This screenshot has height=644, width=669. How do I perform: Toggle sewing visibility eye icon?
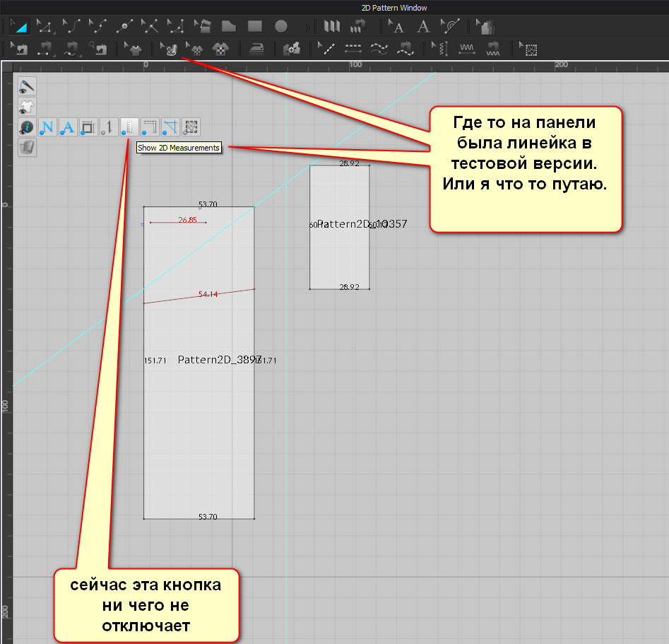click(x=27, y=86)
